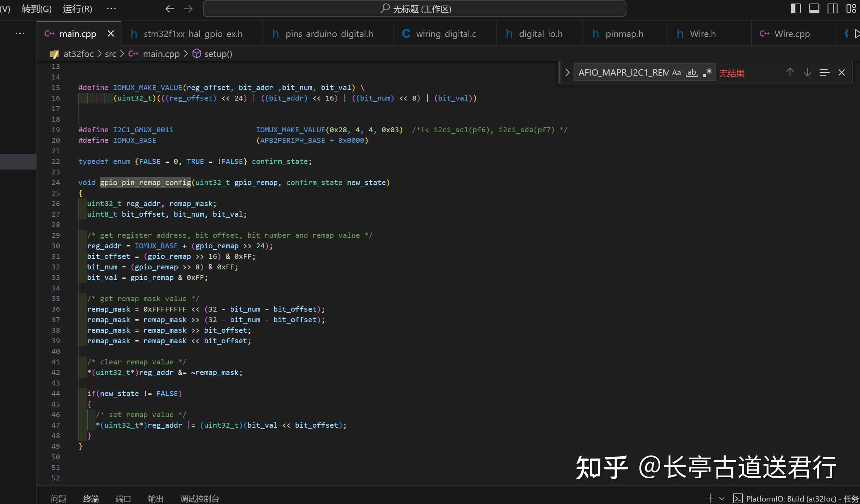
Task: Click the navigate back arrow
Action: pos(170,9)
